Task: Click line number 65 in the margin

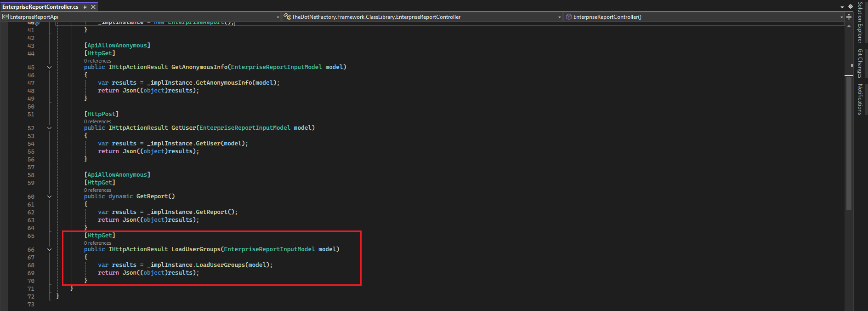Action: pos(31,236)
